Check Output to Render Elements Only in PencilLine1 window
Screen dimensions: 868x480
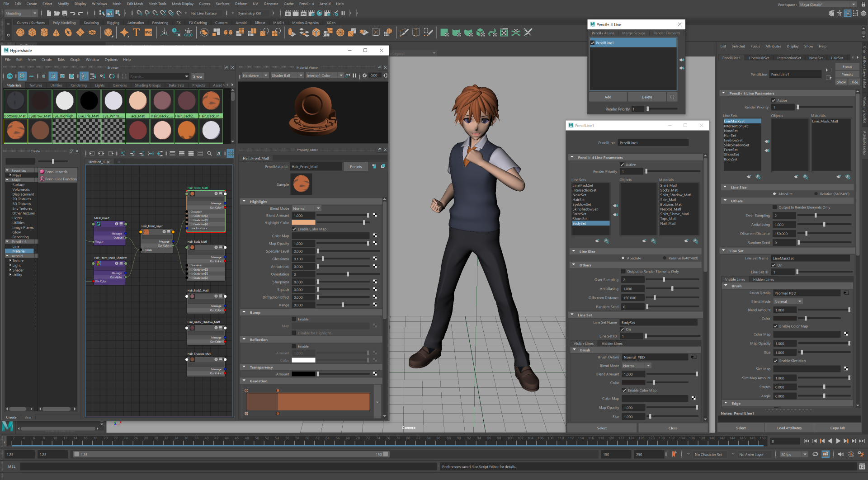(x=623, y=272)
